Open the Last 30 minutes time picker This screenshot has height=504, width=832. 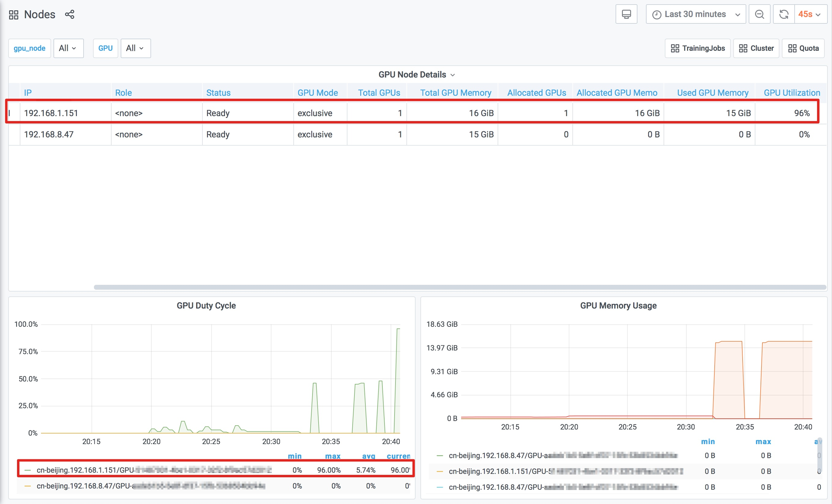[696, 14]
